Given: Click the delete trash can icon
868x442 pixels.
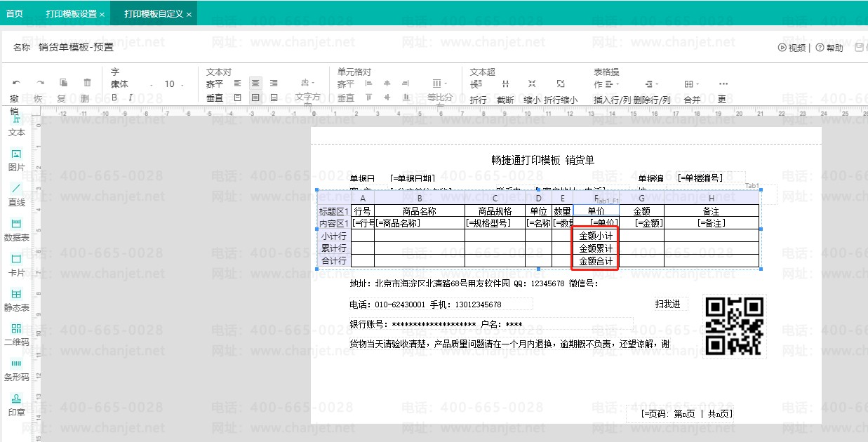Looking at the screenshot, I should point(87,83).
